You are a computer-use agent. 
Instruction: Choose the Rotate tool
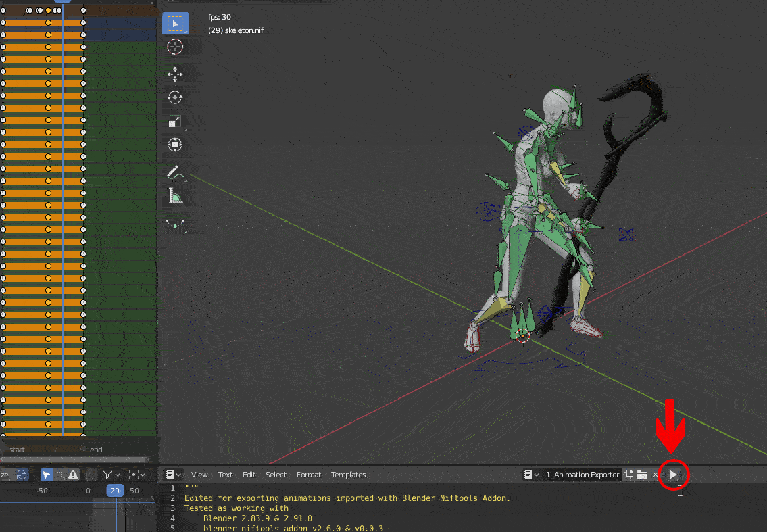(x=175, y=98)
